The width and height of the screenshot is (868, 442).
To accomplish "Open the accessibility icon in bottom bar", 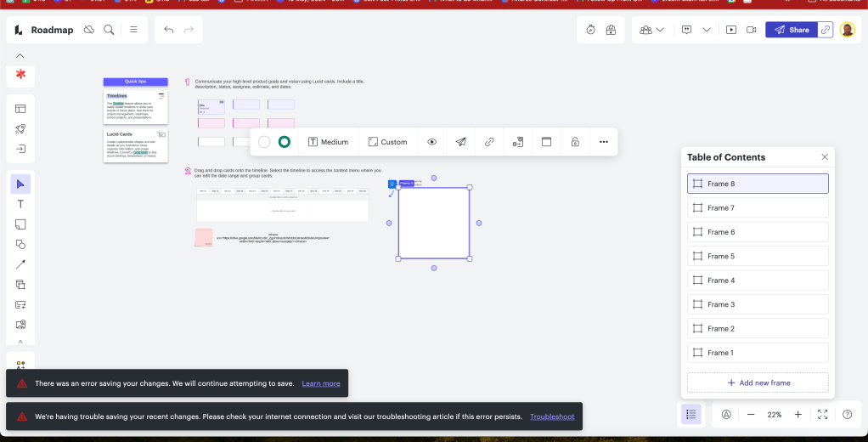I will tap(726, 414).
